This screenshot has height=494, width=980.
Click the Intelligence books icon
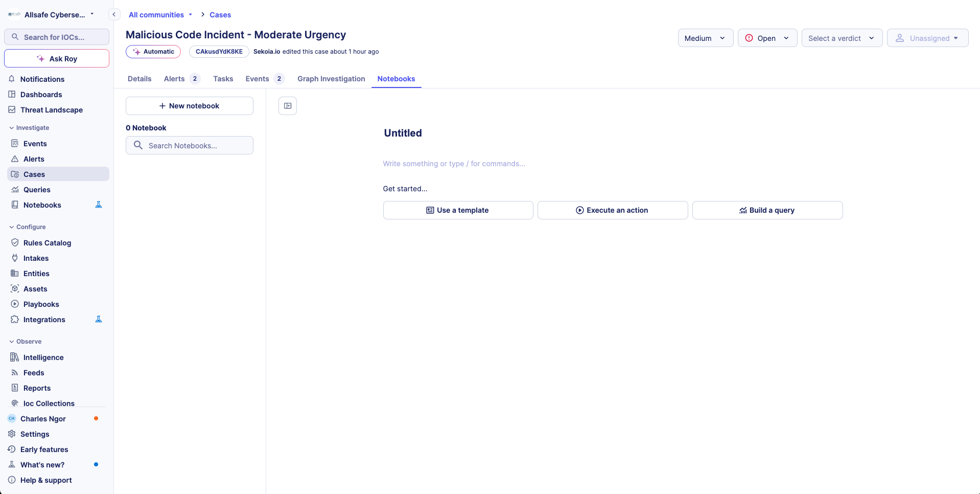click(x=15, y=357)
